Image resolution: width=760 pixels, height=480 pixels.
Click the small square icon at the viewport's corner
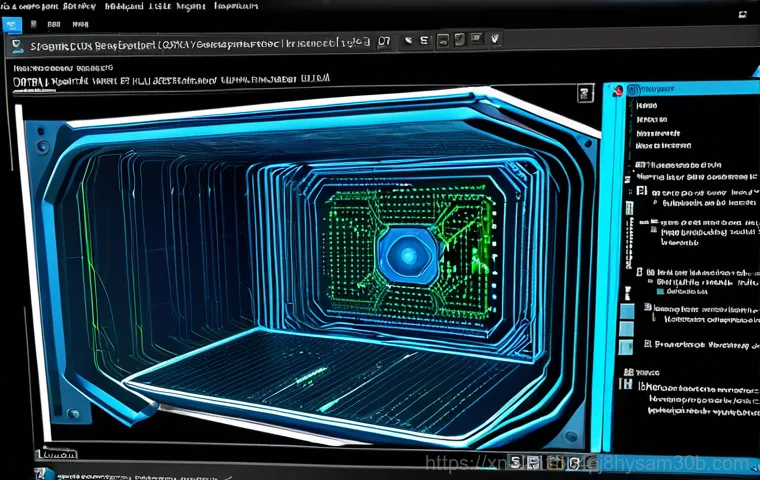click(585, 93)
